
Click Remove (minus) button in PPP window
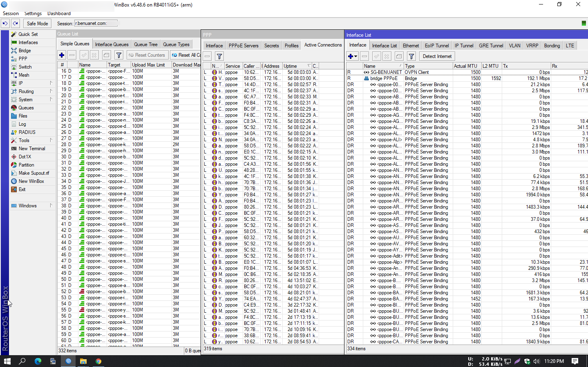(208, 56)
